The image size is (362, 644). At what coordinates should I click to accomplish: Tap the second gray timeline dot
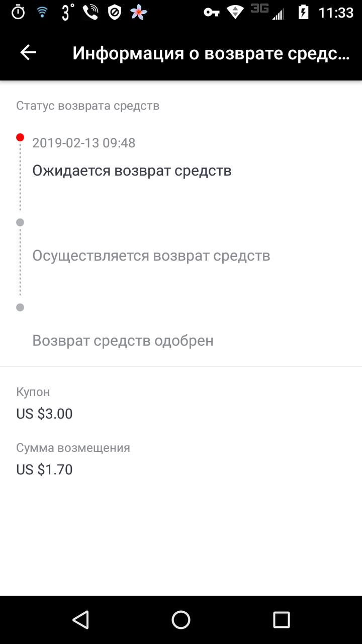20,222
